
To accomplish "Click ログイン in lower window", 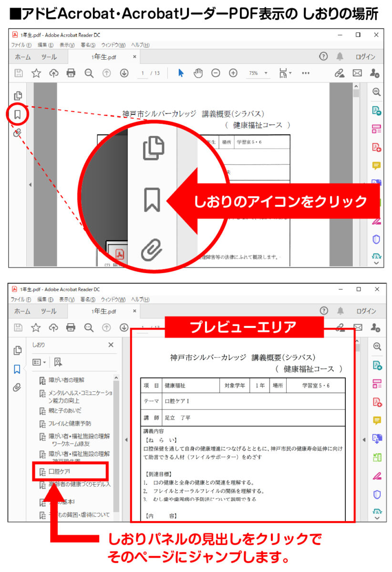I will pos(365,311).
